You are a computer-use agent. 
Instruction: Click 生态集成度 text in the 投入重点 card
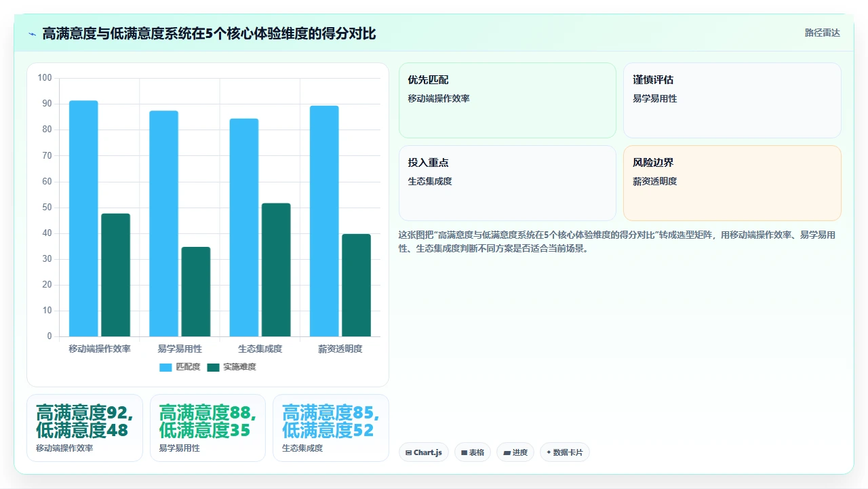click(x=430, y=181)
